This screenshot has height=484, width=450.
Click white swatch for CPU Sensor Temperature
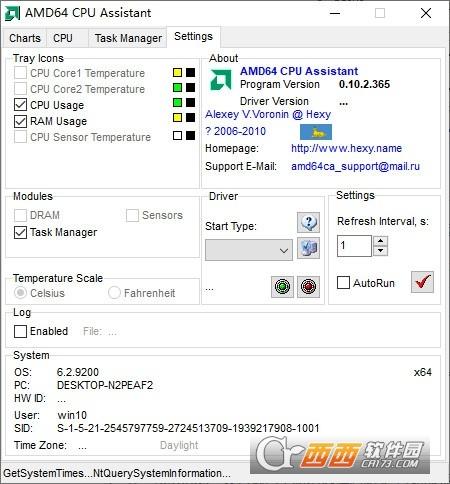coord(177,135)
